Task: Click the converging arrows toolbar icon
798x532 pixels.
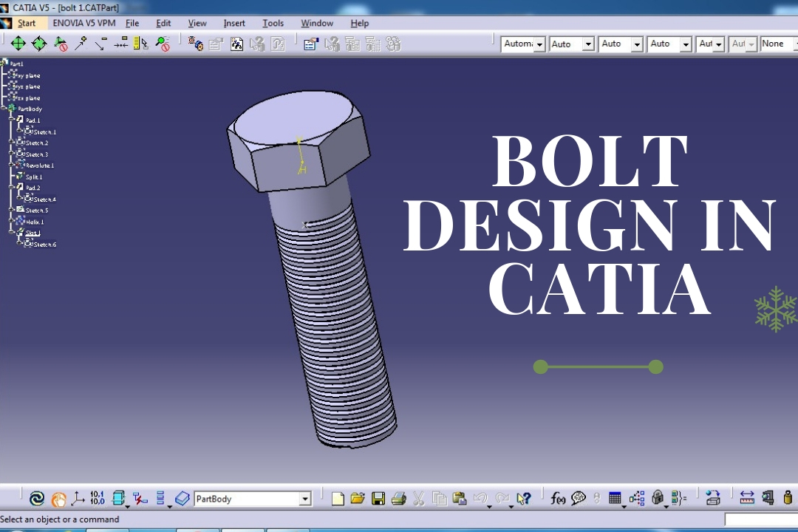Action: tap(121, 44)
